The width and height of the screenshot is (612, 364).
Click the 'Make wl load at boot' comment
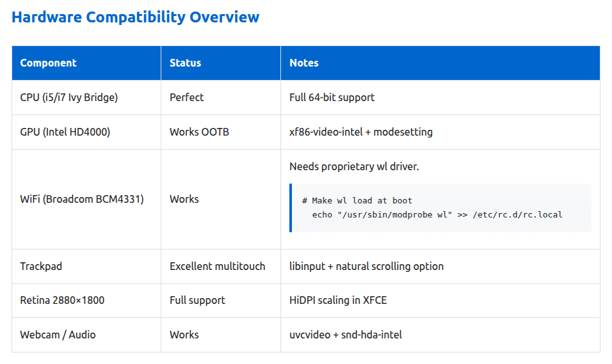(357, 200)
